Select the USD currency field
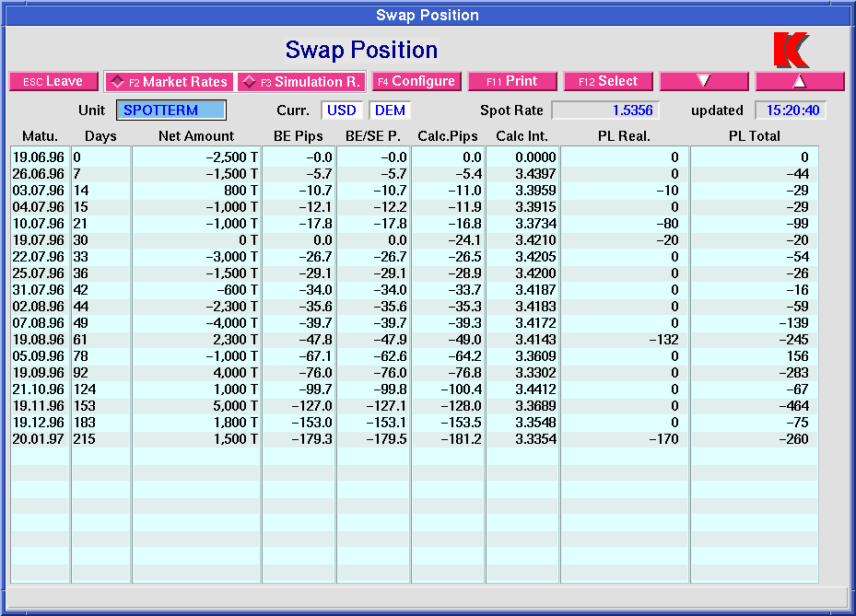This screenshot has width=856, height=616. tap(342, 110)
